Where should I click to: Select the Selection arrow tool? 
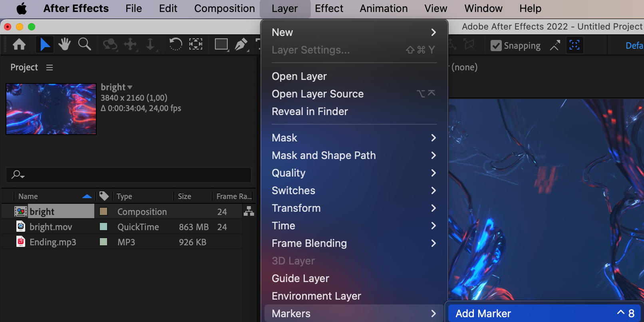click(x=45, y=44)
